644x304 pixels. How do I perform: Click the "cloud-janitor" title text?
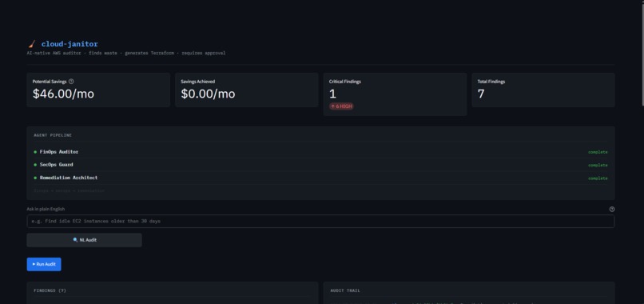tap(70, 44)
